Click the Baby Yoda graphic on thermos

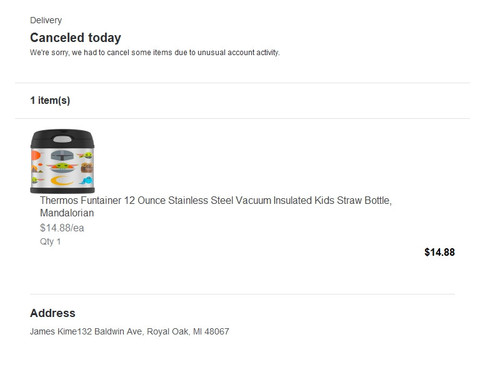(63, 166)
